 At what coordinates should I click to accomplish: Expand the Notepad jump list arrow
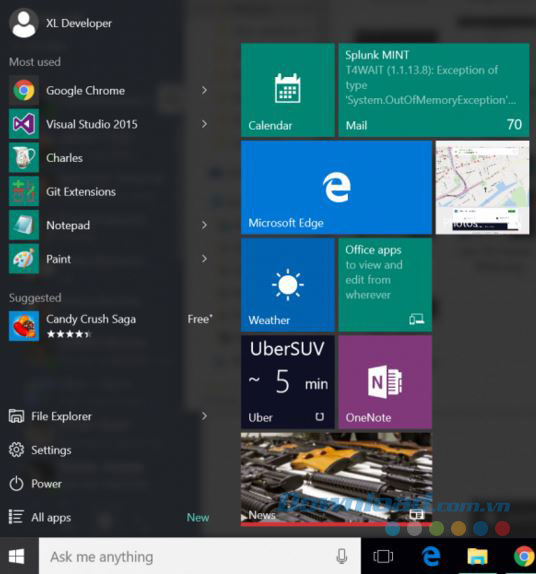click(204, 225)
